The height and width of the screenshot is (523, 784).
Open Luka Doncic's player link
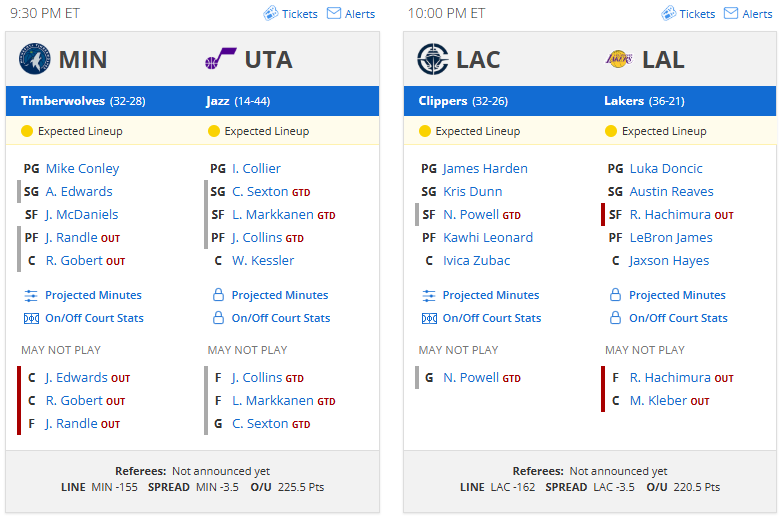click(666, 168)
